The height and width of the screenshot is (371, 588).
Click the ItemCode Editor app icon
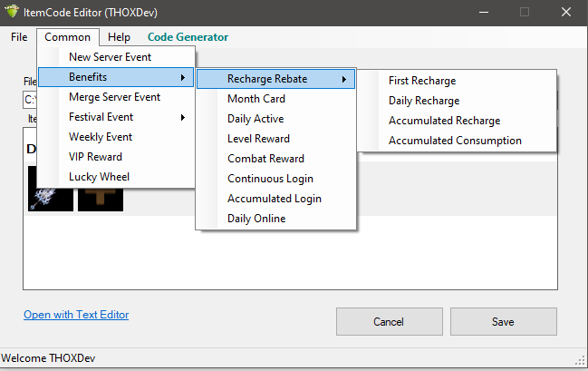[x=12, y=12]
